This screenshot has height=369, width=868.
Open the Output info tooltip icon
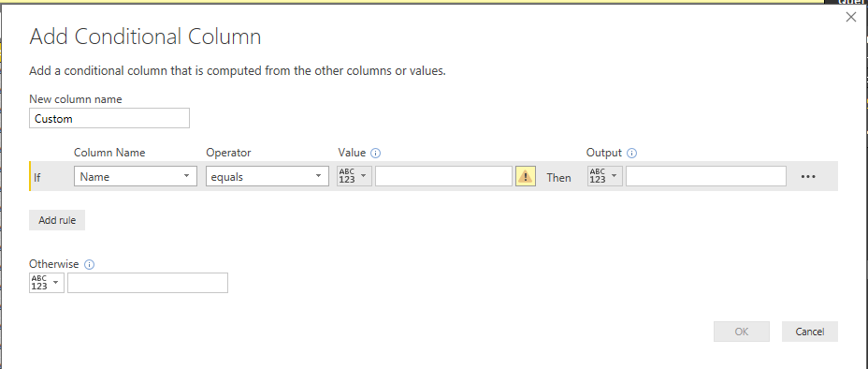tap(631, 154)
